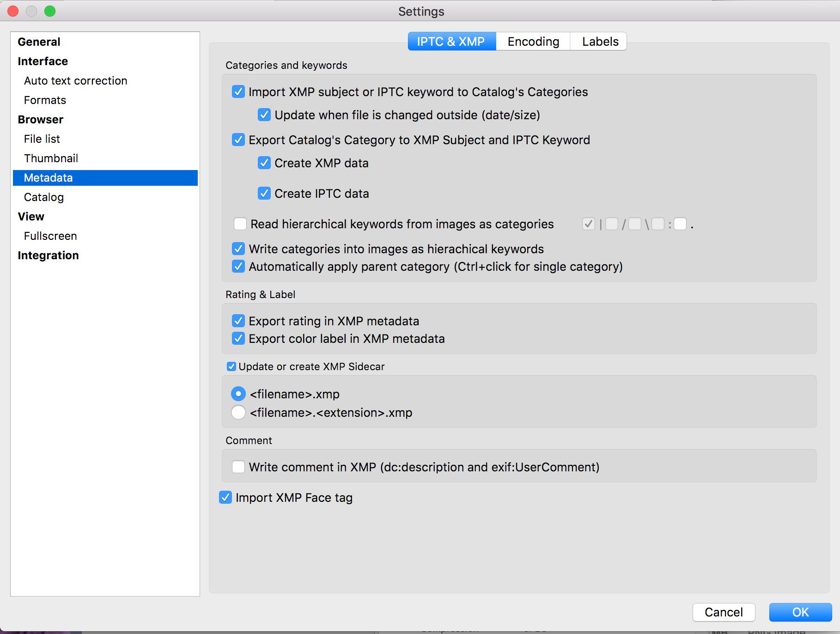Open the General settings section

tap(39, 42)
